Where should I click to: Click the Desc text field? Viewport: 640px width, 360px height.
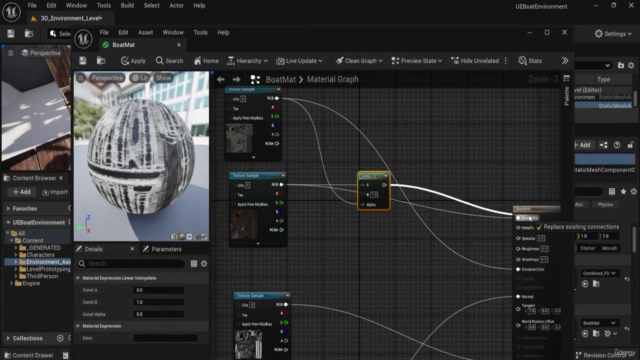[x=165, y=338]
